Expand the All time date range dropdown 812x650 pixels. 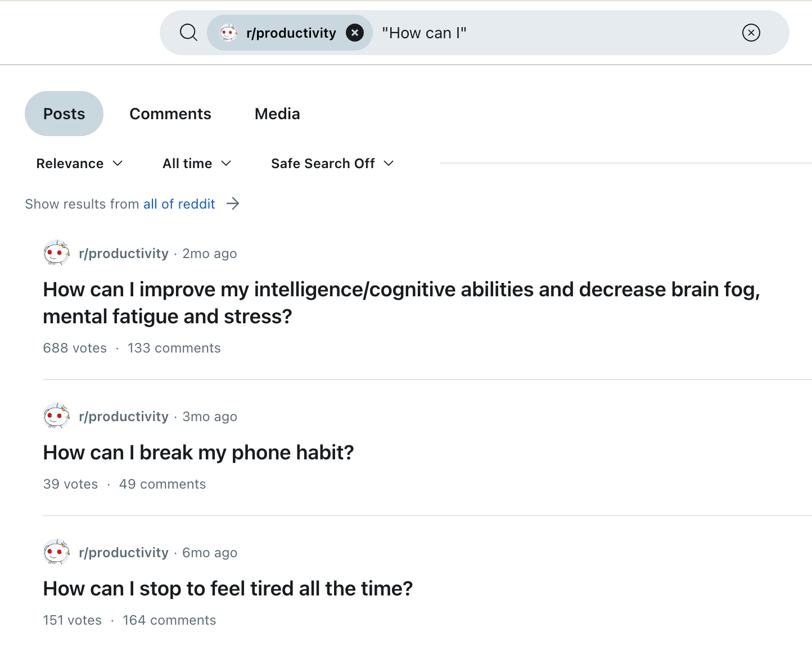(x=196, y=163)
